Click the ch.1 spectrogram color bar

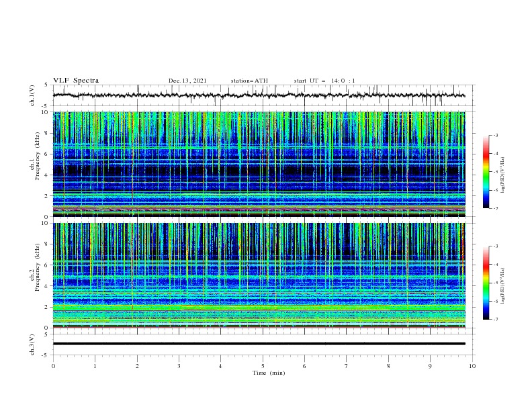[486, 172]
